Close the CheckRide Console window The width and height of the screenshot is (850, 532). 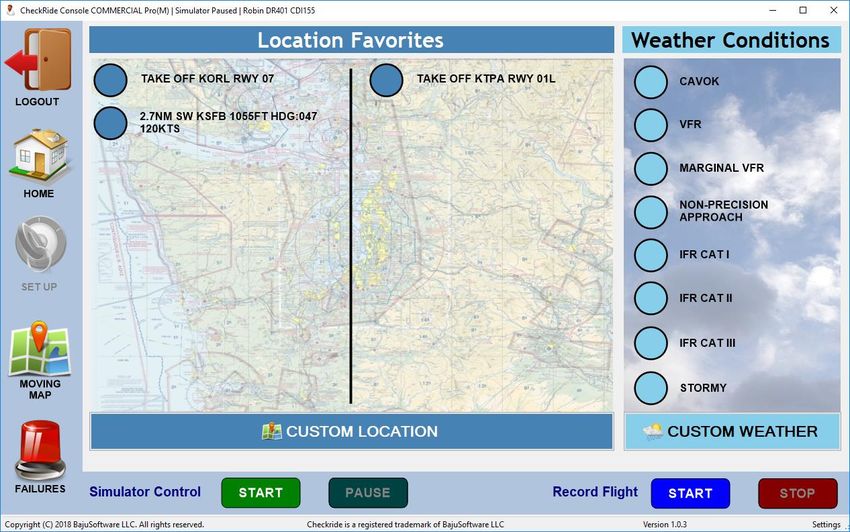834,10
